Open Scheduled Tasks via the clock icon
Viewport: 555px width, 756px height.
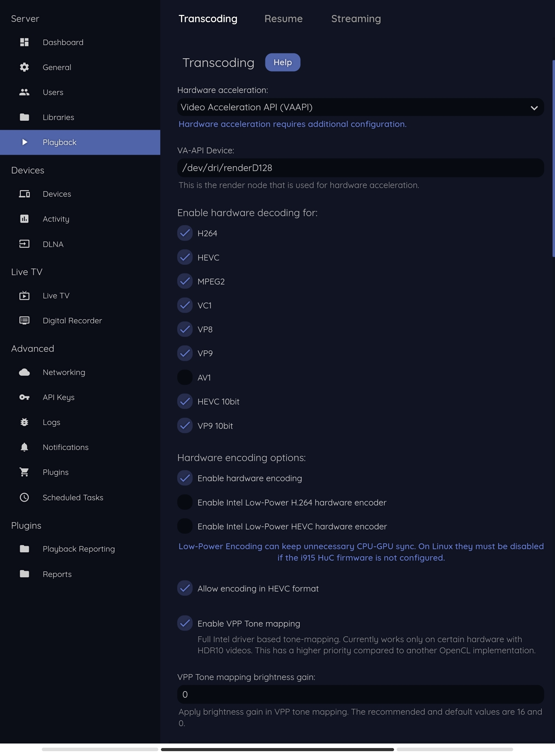[x=24, y=498]
